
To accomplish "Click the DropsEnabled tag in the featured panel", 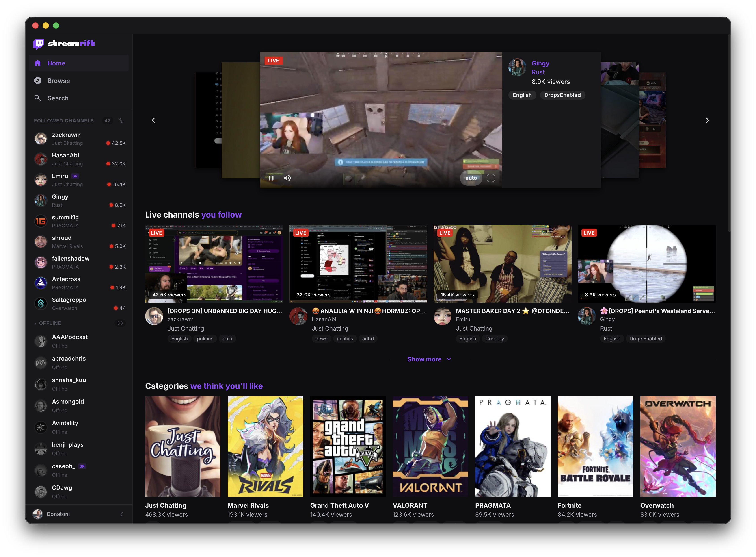I will [562, 95].
